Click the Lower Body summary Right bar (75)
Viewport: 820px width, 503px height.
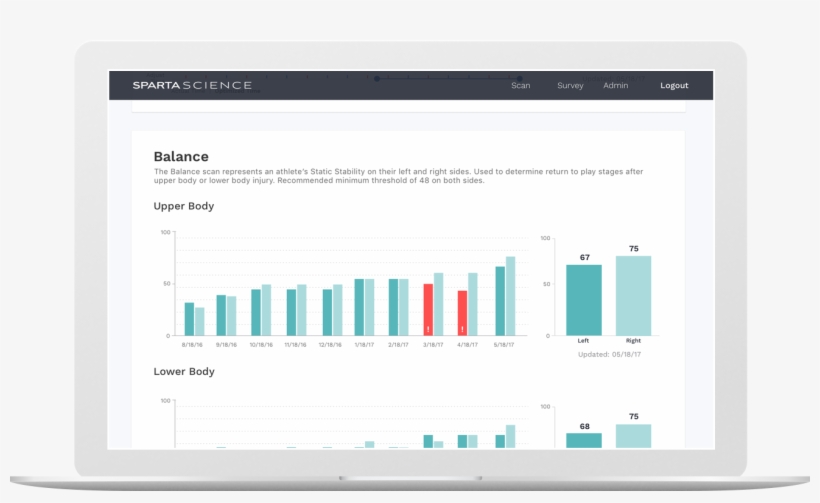click(633, 436)
